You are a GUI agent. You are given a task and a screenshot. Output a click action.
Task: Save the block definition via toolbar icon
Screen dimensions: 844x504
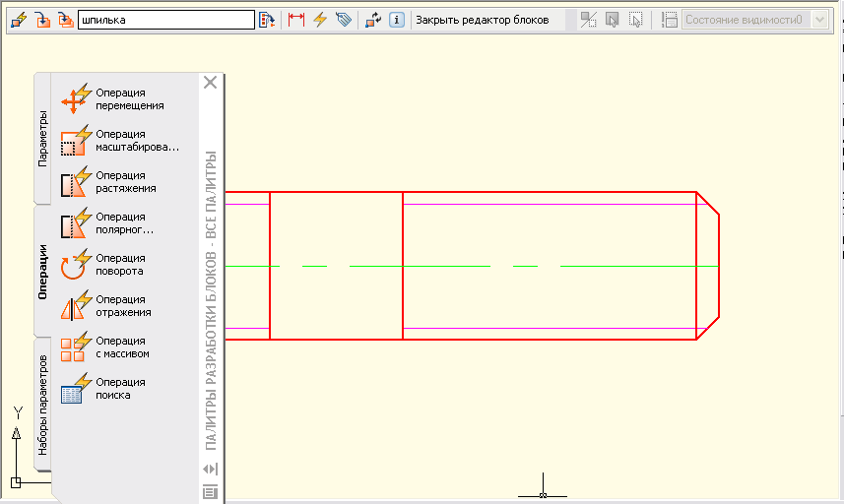[42, 20]
